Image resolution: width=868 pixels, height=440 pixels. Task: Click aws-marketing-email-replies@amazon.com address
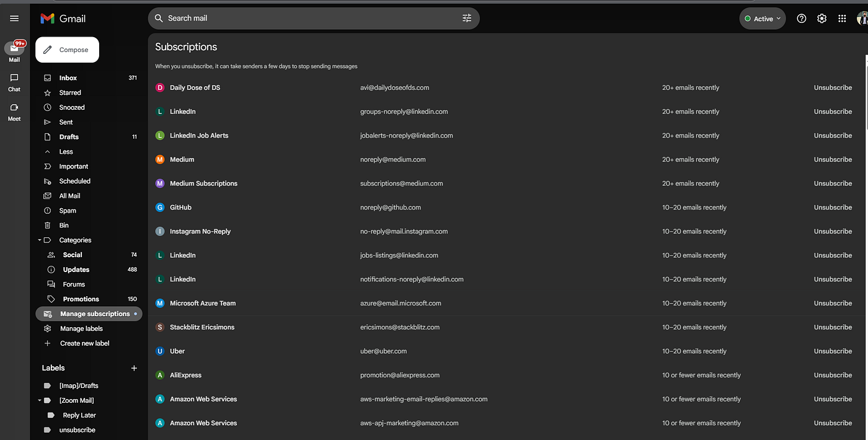pyautogui.click(x=423, y=399)
